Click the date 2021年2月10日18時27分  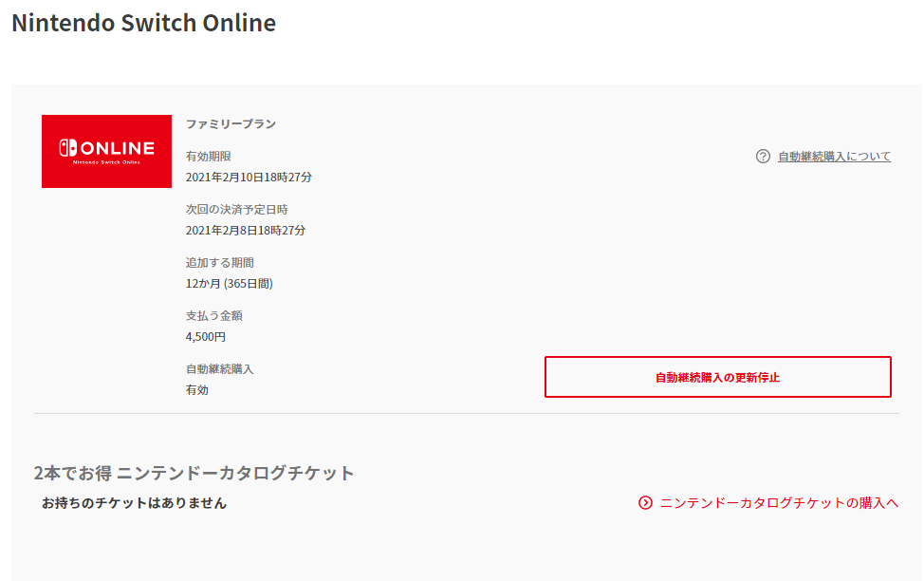point(249,177)
